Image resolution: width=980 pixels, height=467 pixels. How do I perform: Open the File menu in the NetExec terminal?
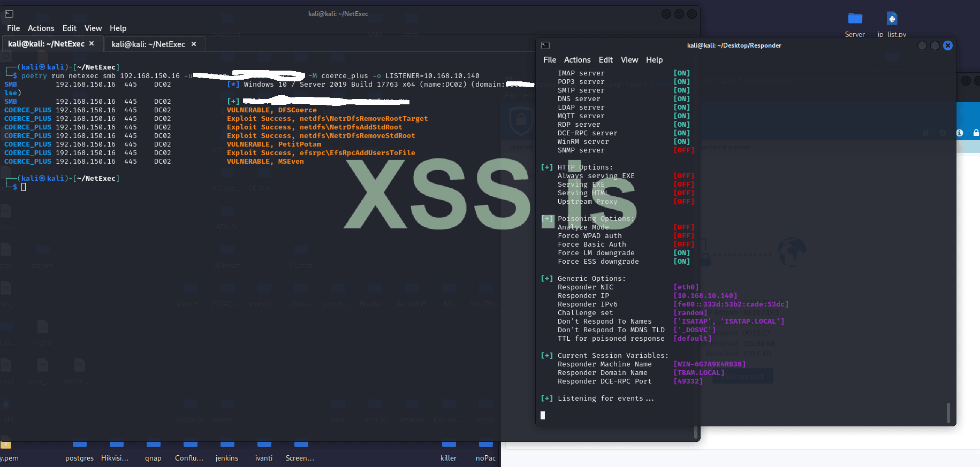13,28
